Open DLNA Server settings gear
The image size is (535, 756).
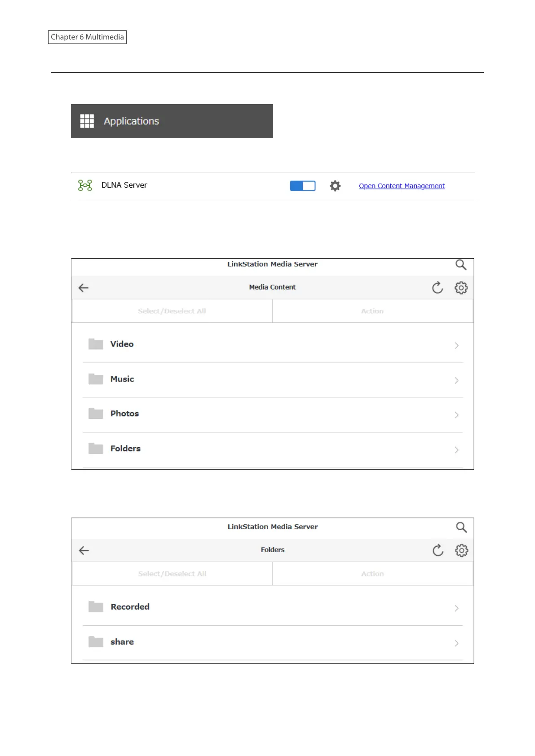point(335,186)
